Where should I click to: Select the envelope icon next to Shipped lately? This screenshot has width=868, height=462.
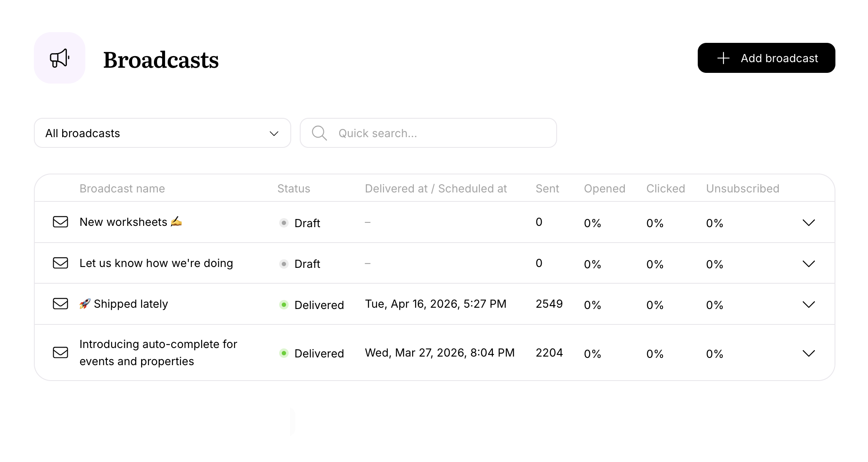60,303
